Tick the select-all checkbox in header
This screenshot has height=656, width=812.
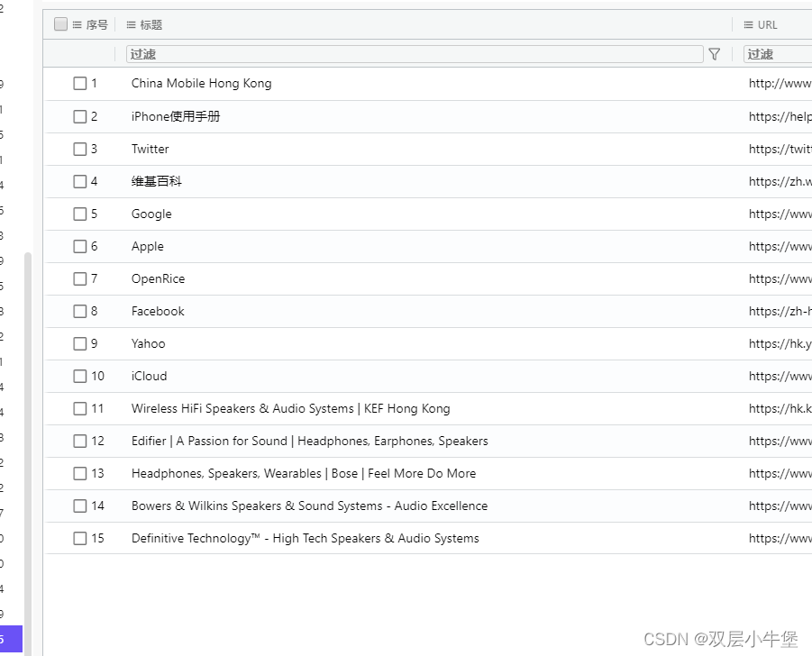click(60, 24)
